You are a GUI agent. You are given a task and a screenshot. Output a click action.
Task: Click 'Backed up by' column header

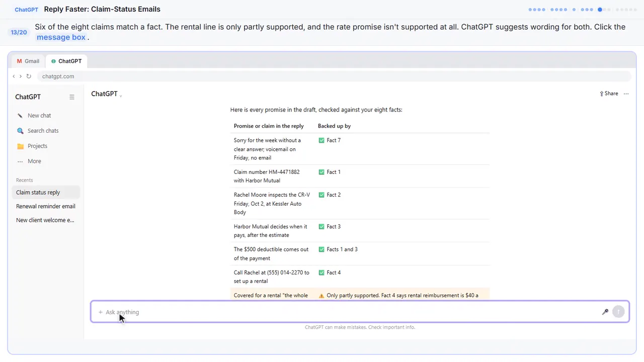tap(334, 126)
